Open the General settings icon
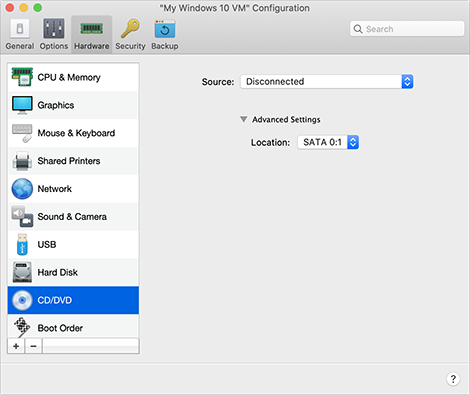This screenshot has height=395, width=470. (20, 29)
